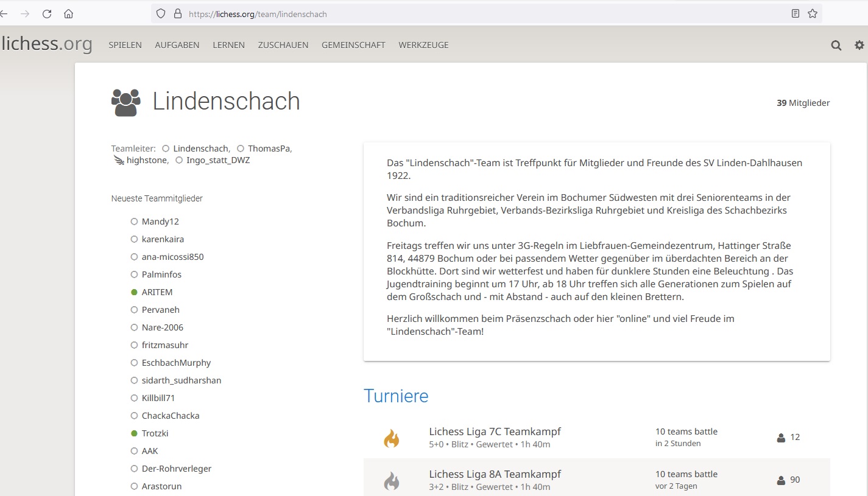Viewport: 868px width, 496px height.
Task: Click the lichess search magnifier icon
Action: (836, 45)
